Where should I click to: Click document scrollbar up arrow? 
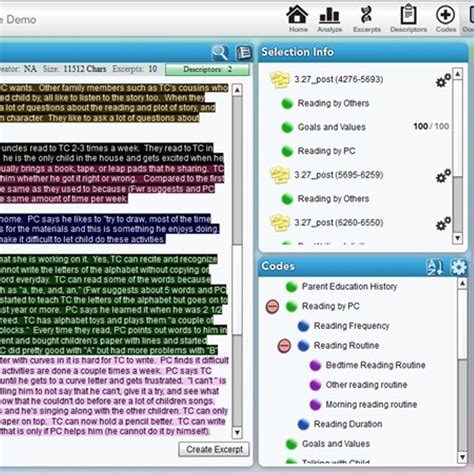click(237, 90)
